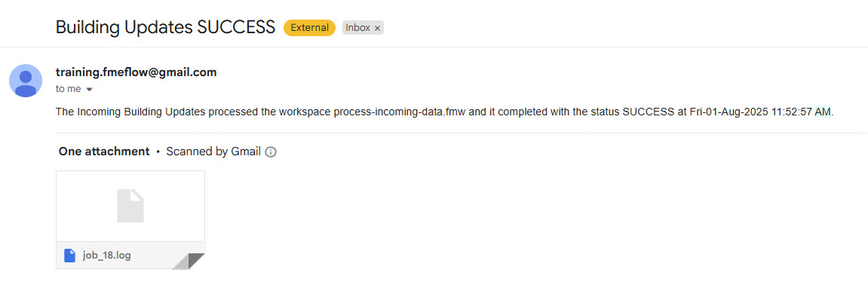Click sender address training.fmeflow@gmail.com

[136, 72]
